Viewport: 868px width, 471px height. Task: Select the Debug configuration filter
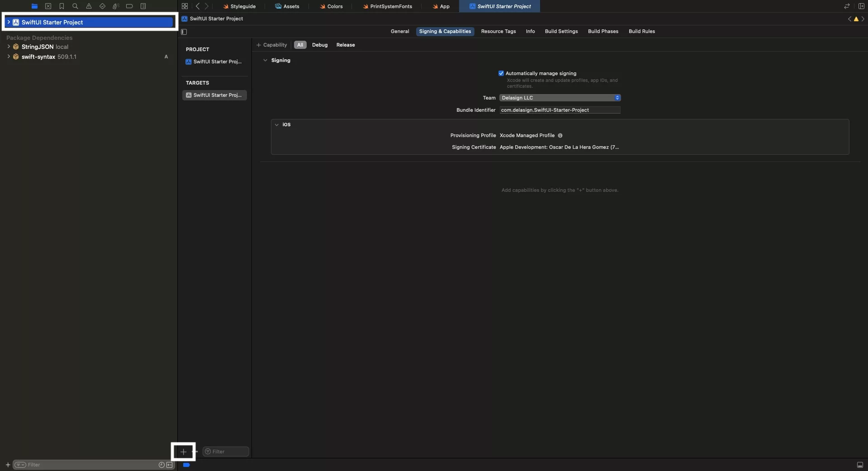click(x=320, y=45)
